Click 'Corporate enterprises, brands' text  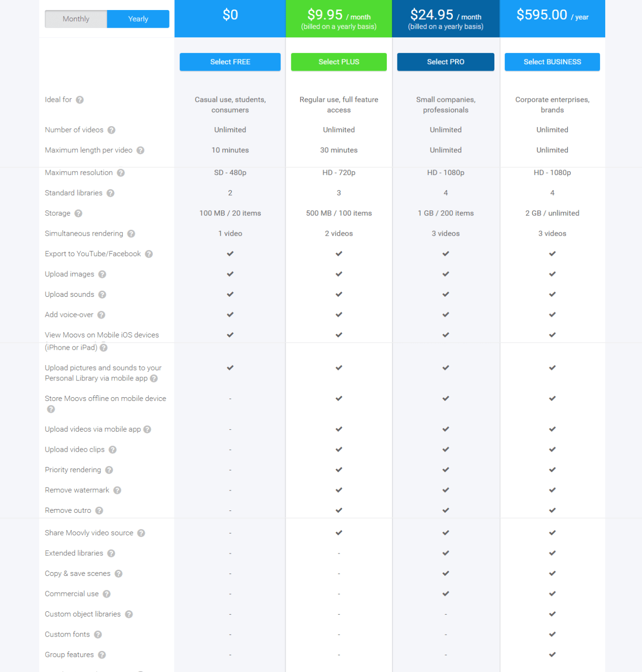tap(552, 105)
